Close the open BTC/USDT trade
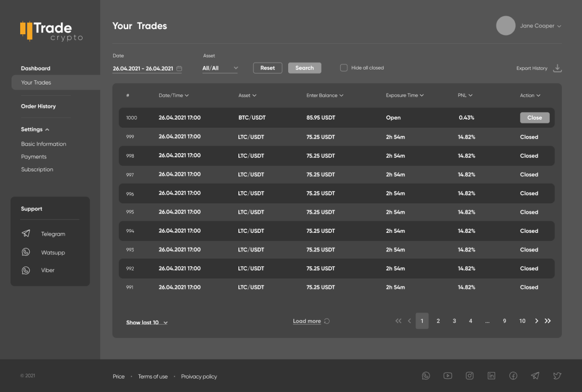Screen dimensions: 582x392 coord(534,118)
